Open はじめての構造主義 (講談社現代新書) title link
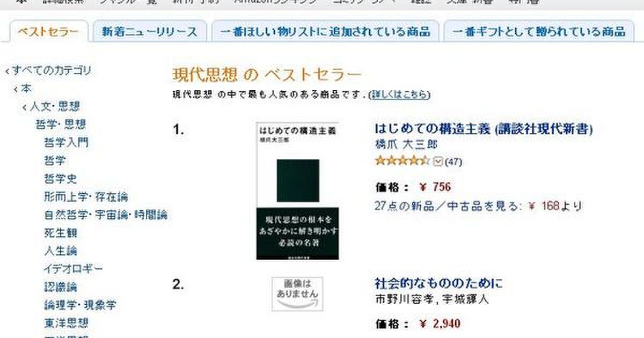The image size is (644, 338). (484, 129)
